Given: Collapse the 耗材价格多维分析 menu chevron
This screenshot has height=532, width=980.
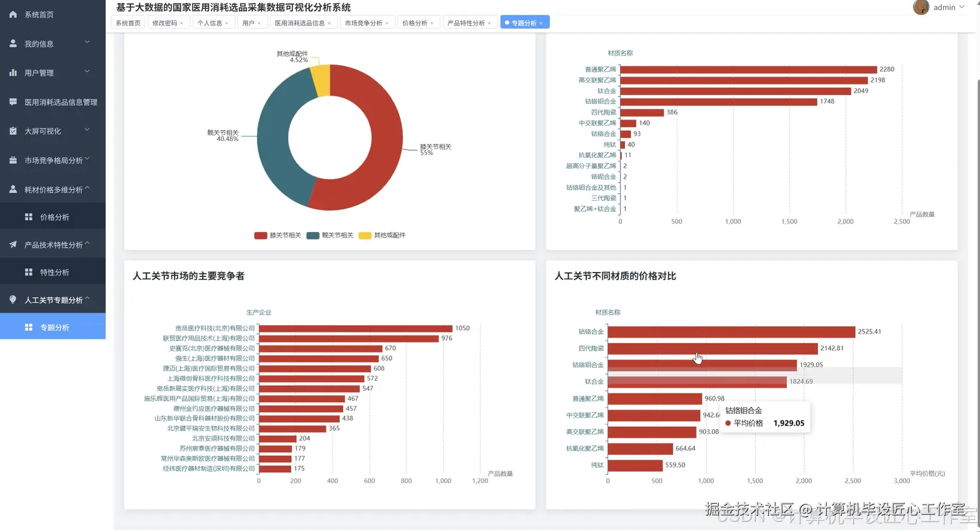Looking at the screenshot, I should tap(87, 188).
